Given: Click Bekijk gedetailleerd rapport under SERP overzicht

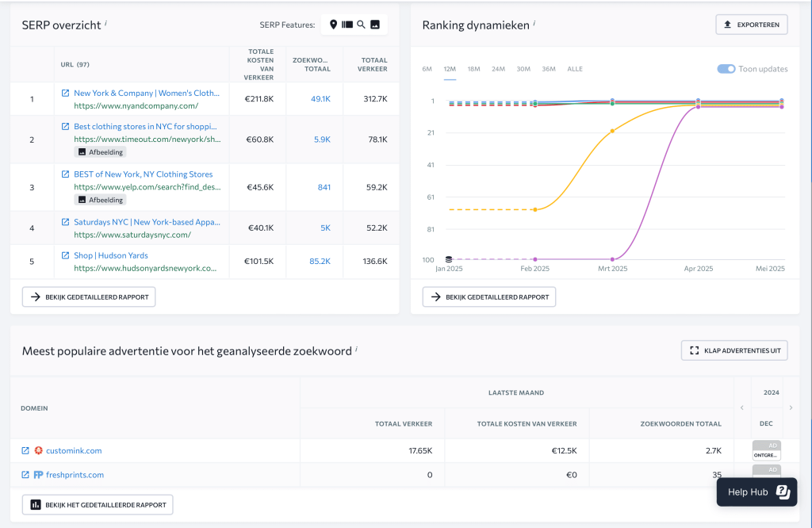Looking at the screenshot, I should coord(89,297).
